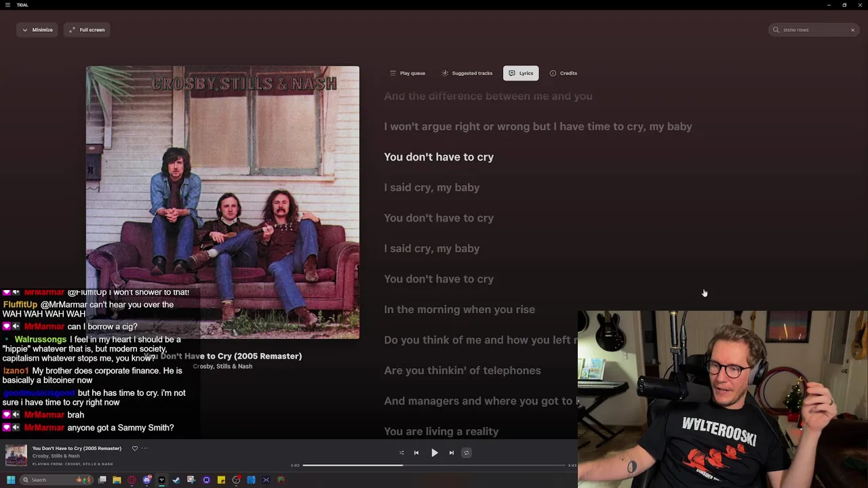Image resolution: width=868 pixels, height=488 pixels.
Task: Click artist name below the large album art
Action: [222, 367]
